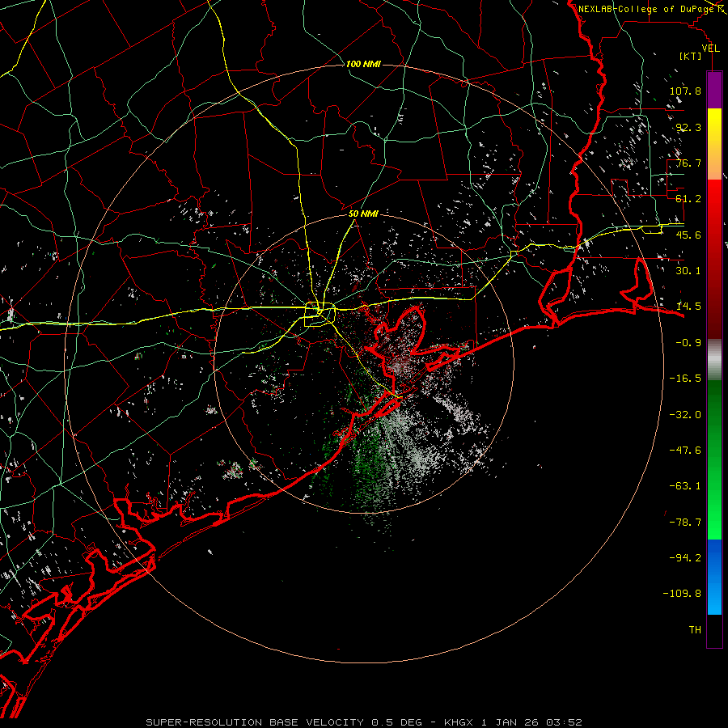Click the 100 NMI range ring label
This screenshot has height=728, width=728.
click(x=363, y=64)
